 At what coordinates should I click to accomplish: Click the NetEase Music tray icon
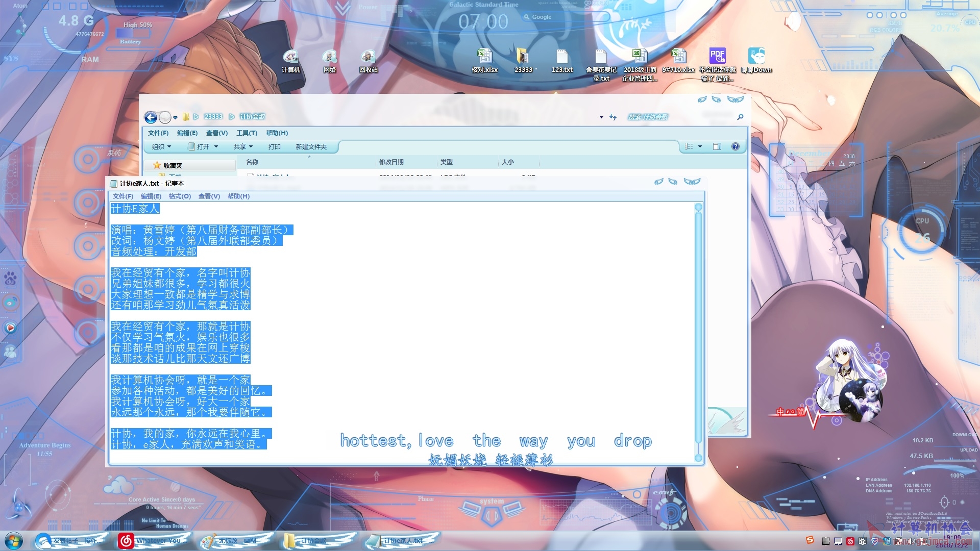pyautogui.click(x=850, y=541)
